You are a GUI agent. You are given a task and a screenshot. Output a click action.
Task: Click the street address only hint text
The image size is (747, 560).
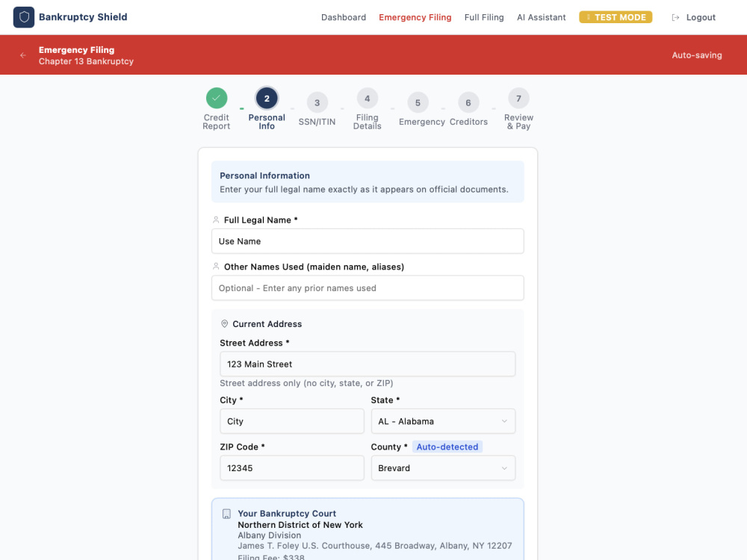coord(306,383)
